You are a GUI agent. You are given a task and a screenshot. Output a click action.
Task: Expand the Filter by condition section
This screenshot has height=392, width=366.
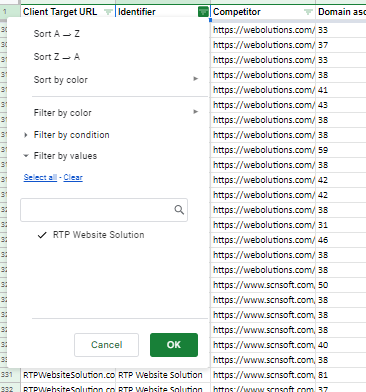[26, 135]
